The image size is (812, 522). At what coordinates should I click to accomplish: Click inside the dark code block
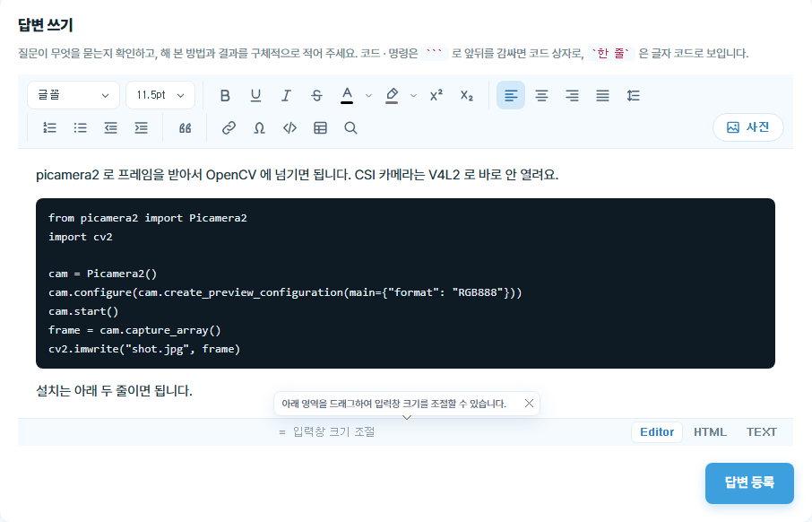click(405, 283)
